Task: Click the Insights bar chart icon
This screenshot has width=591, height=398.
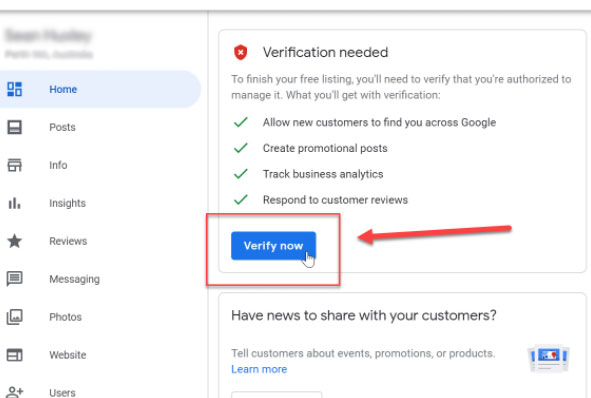Action: [x=15, y=203]
